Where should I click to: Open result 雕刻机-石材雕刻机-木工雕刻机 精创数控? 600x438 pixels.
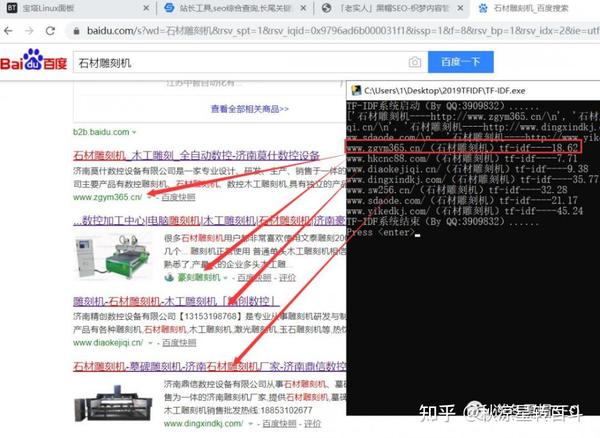click(x=176, y=301)
